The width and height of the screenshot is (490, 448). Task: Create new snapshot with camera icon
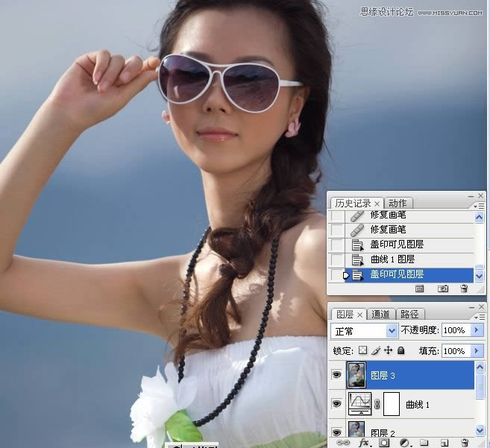point(443,288)
